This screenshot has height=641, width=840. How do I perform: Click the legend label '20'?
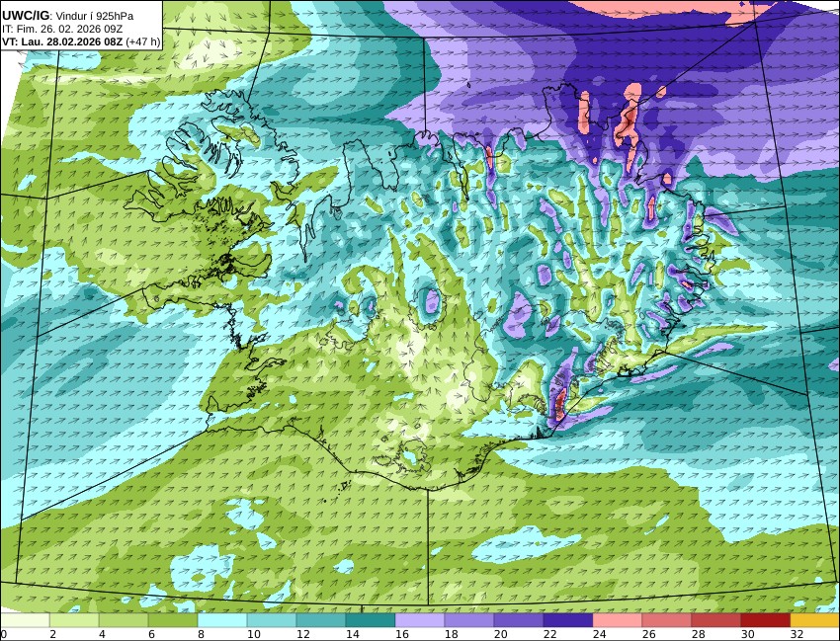pyautogui.click(x=500, y=634)
